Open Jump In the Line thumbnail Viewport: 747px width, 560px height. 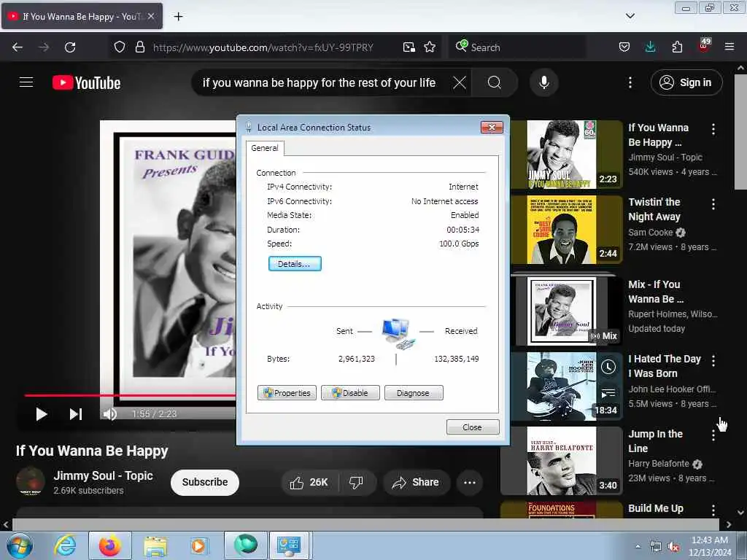pyautogui.click(x=562, y=461)
